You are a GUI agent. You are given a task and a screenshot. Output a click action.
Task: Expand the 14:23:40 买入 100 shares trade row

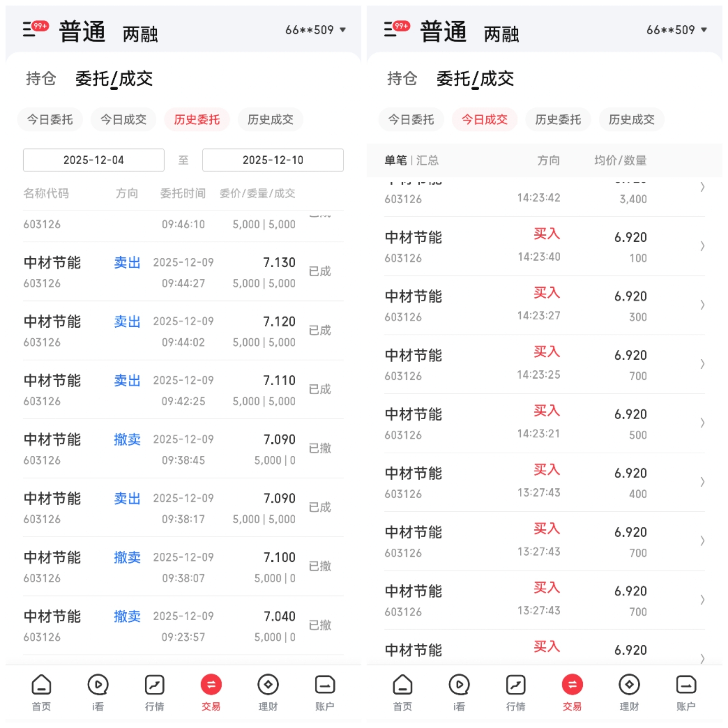coord(702,246)
